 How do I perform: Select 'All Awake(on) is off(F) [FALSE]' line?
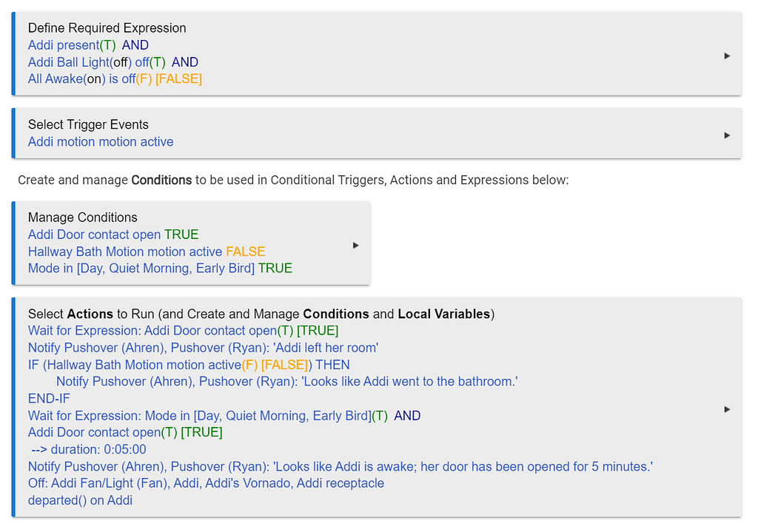(115, 78)
